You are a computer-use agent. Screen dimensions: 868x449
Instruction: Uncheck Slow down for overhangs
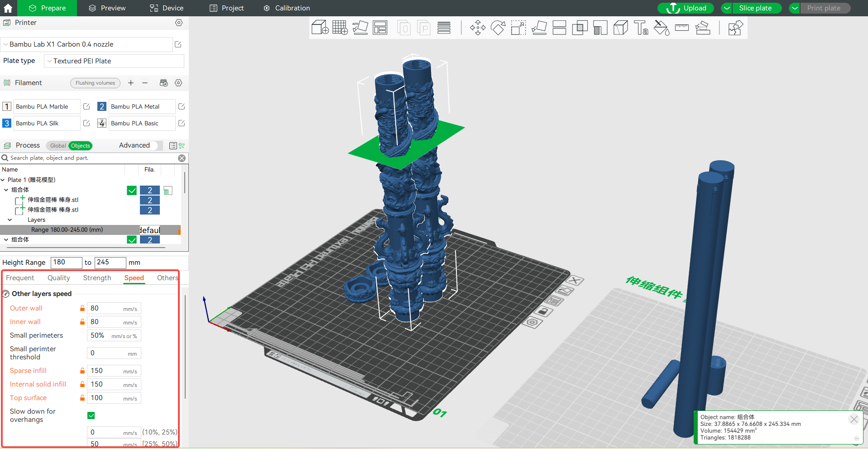pyautogui.click(x=91, y=416)
